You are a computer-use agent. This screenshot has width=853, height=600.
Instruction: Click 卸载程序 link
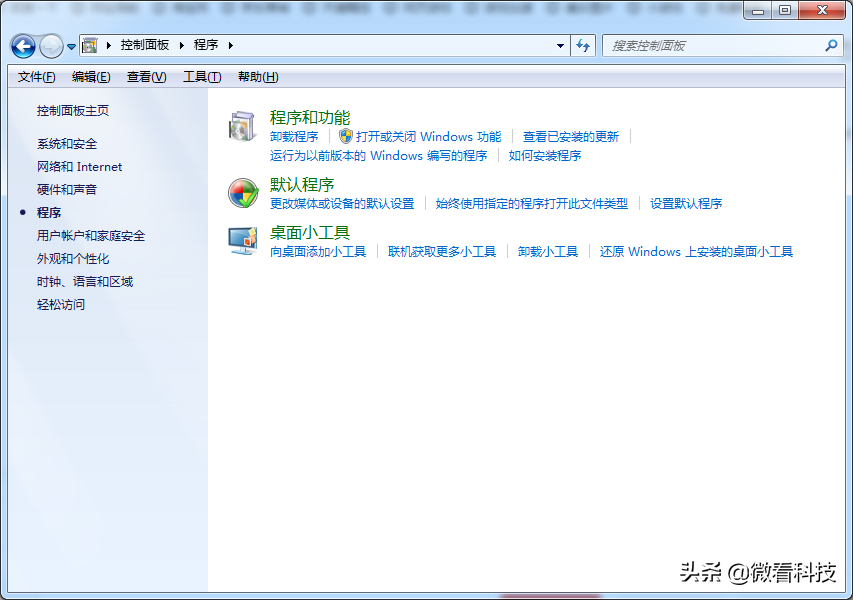point(294,137)
